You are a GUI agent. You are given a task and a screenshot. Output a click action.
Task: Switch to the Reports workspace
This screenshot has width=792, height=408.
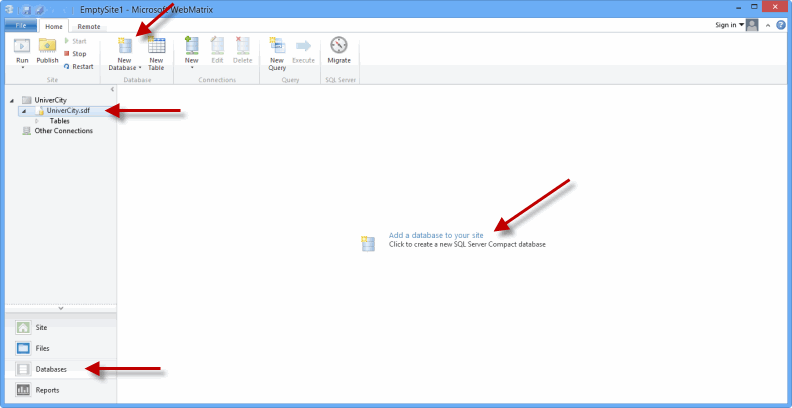coord(61,390)
